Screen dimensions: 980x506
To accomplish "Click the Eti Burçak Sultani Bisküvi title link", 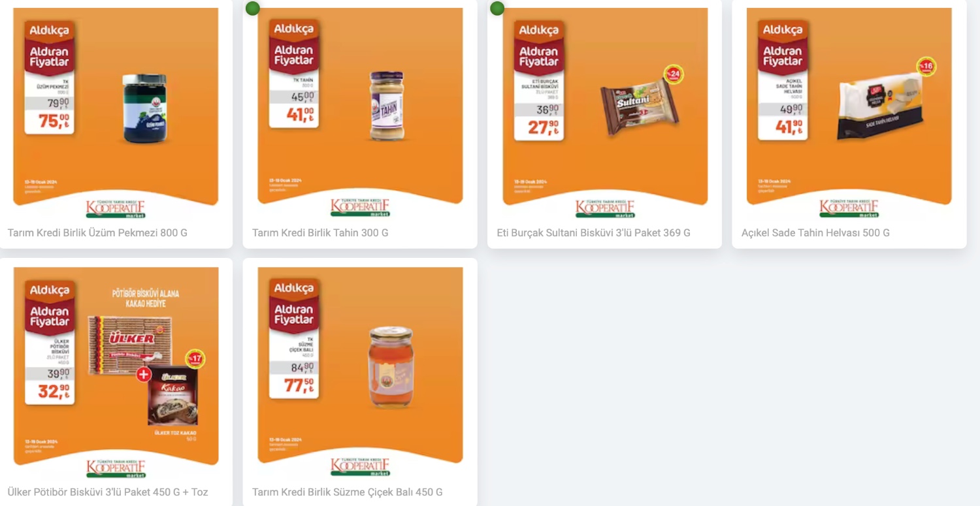I will pos(593,232).
